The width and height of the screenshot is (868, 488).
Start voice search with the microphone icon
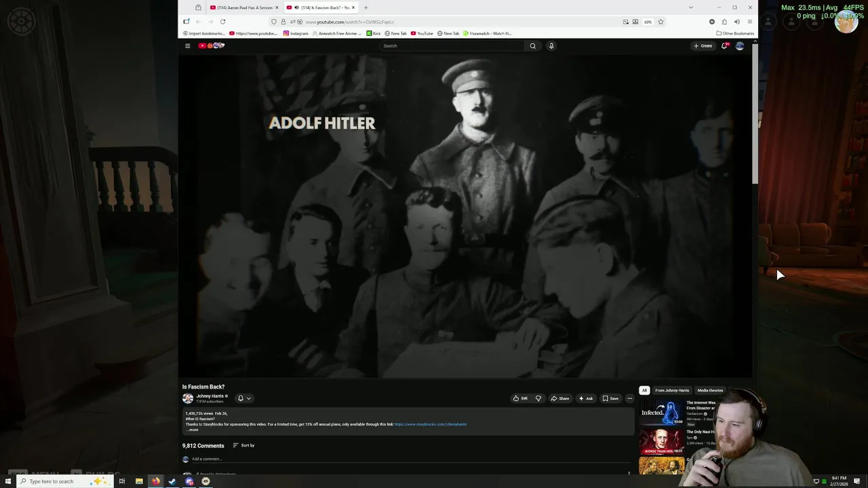tap(551, 46)
